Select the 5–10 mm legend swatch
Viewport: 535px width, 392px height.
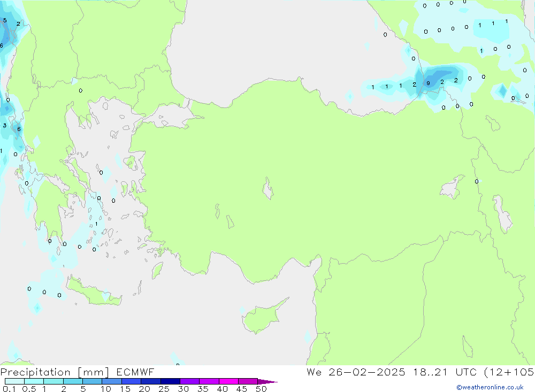(93, 381)
